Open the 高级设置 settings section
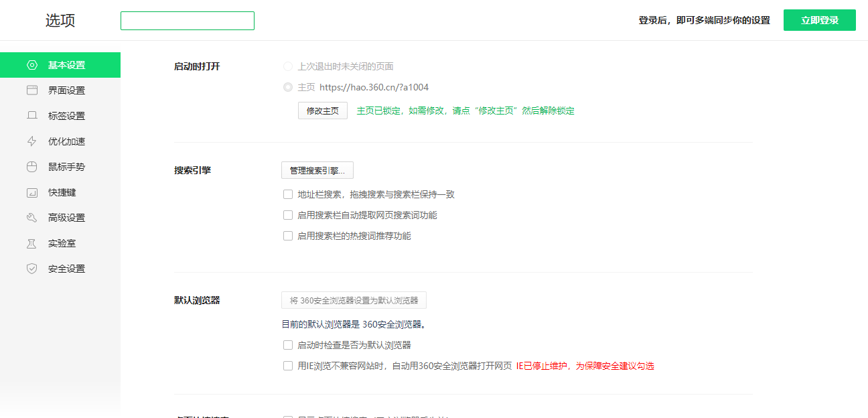Viewport: 868px width, 418px height. [x=60, y=218]
